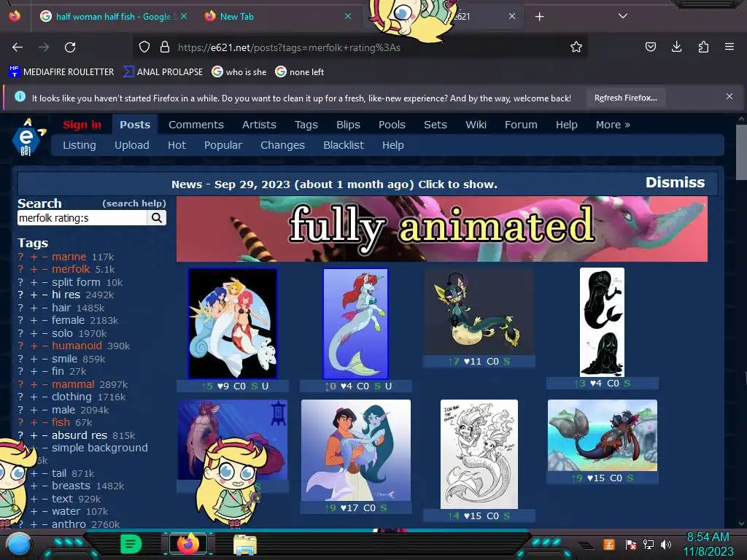This screenshot has height=560, width=747.
Task: Open MEDIAFIRE ROULETTER bookmark
Action: 61,72
